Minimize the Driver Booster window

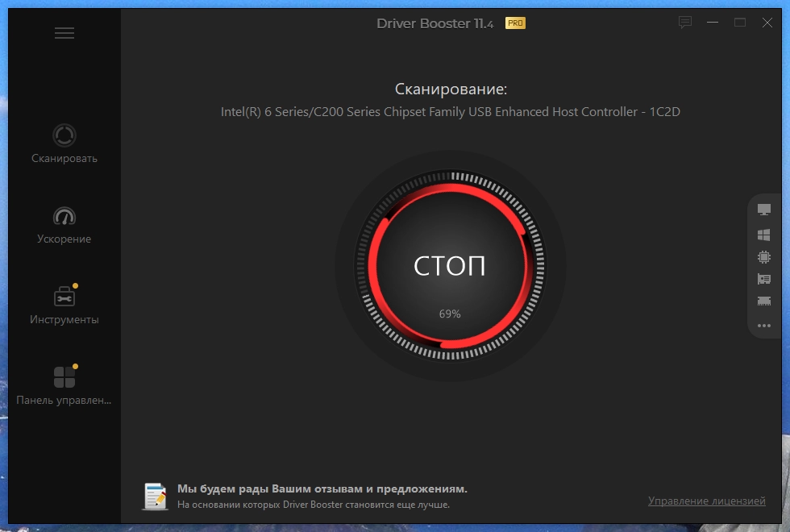(713, 23)
